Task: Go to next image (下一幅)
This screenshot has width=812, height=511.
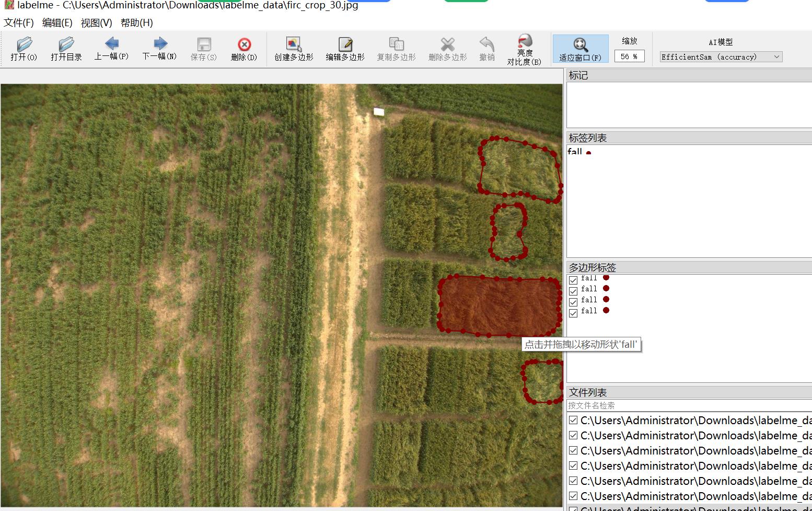Action: click(x=159, y=49)
